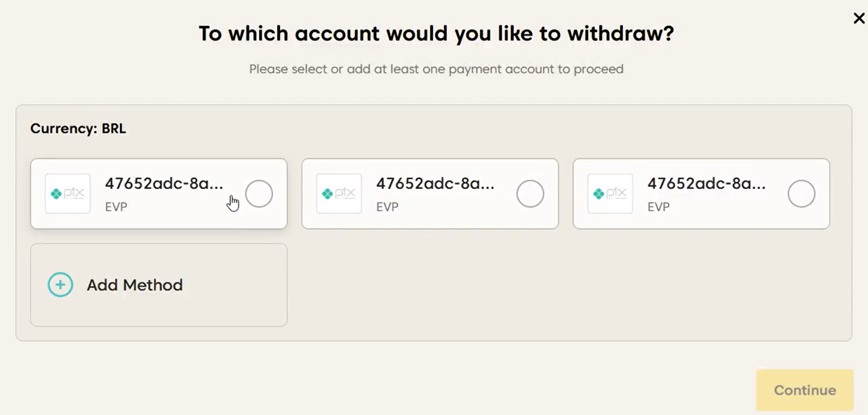This screenshot has width=868, height=415.
Task: Click the 'To which account' heading
Action: pos(436,33)
